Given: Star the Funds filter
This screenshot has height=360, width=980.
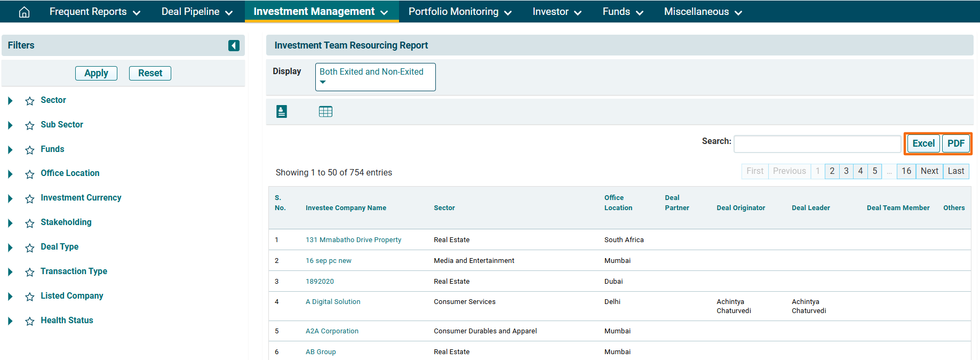Looking at the screenshot, I should [30, 150].
